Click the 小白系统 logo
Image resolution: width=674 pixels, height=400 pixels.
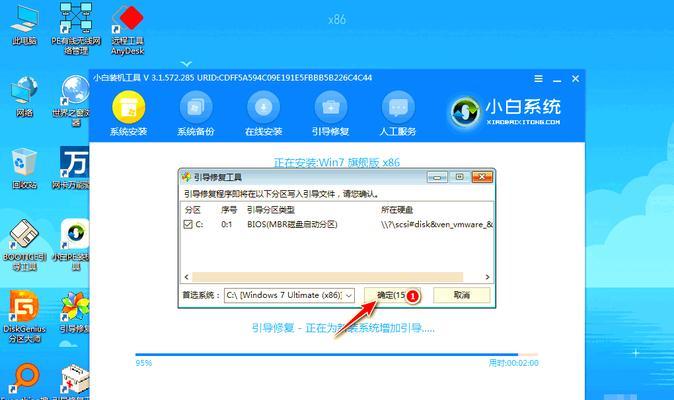click(506, 112)
